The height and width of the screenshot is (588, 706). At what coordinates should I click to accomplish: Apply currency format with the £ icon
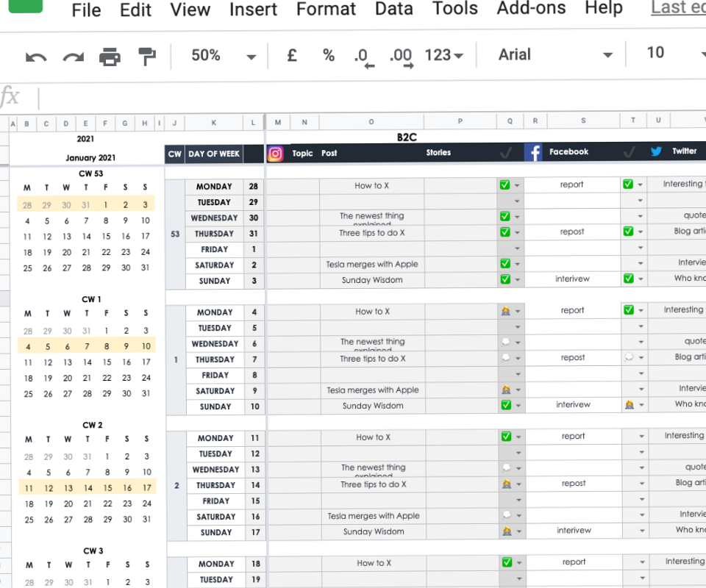[x=291, y=55]
